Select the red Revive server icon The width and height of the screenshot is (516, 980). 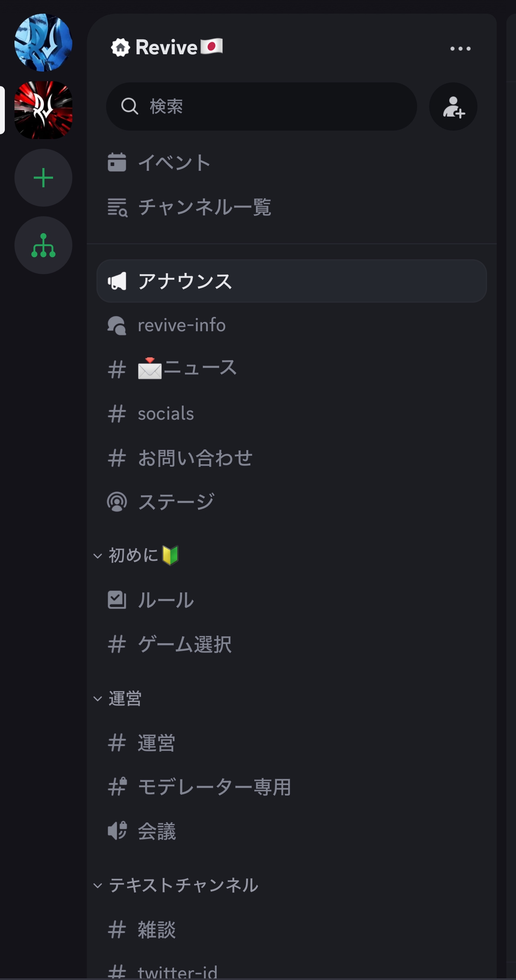(x=43, y=110)
